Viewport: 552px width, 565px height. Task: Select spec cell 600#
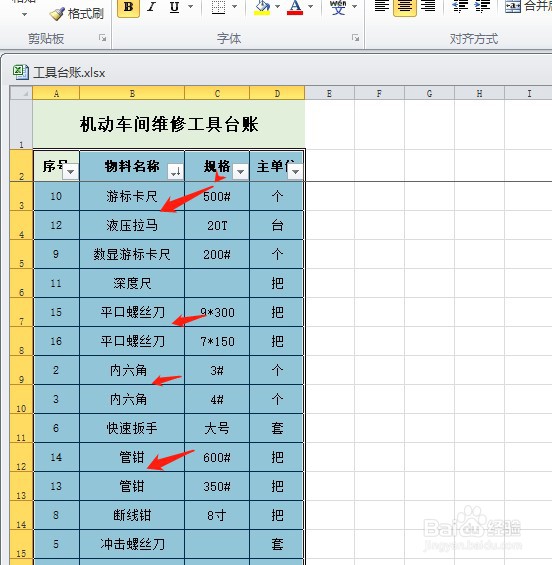click(217, 457)
